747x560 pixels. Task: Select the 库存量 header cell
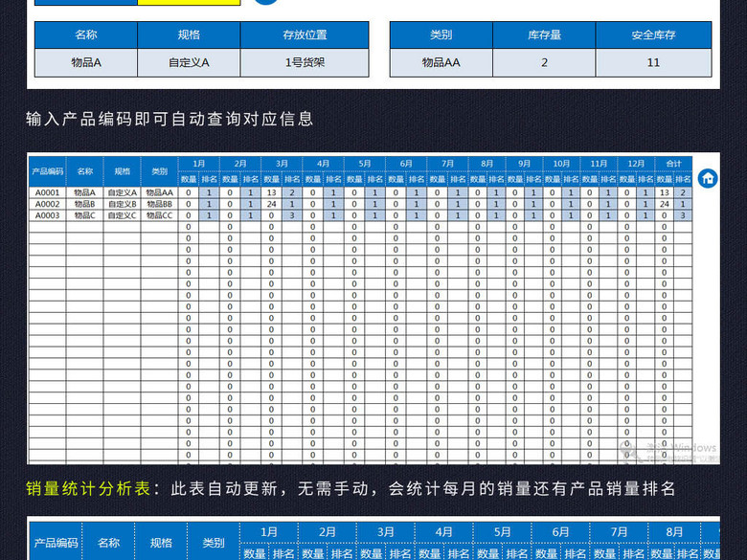coord(544,35)
